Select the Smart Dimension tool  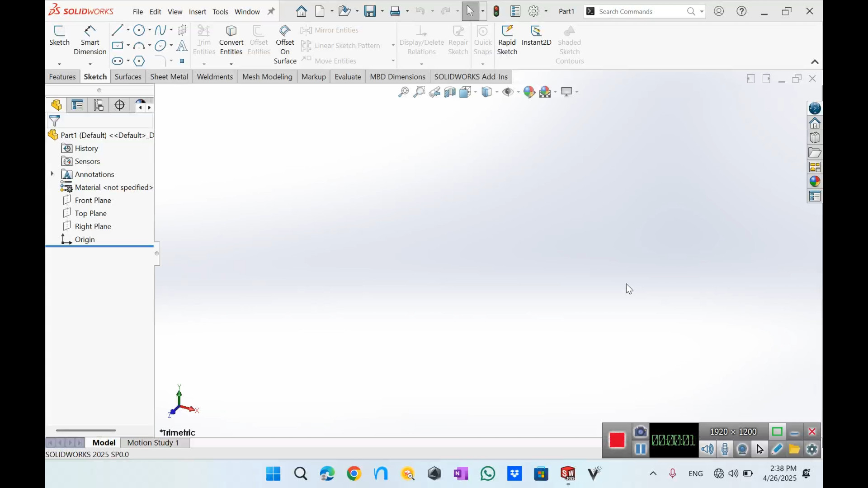click(x=90, y=40)
